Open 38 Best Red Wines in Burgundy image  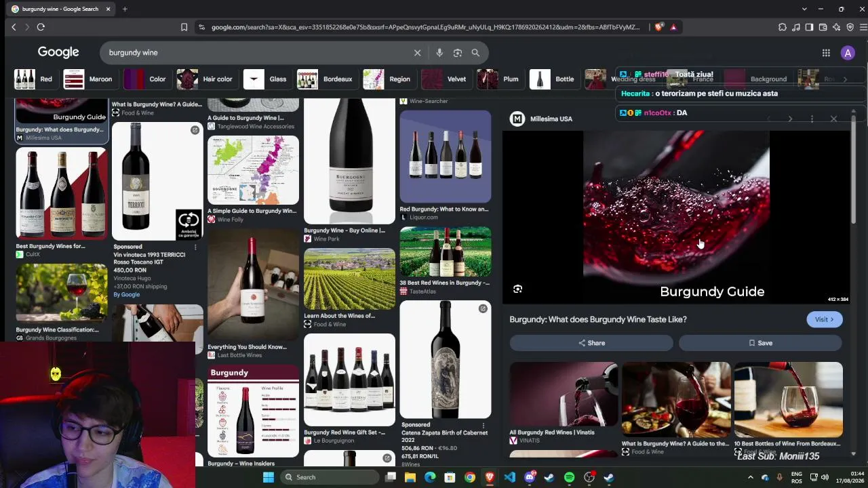pyautogui.click(x=446, y=251)
